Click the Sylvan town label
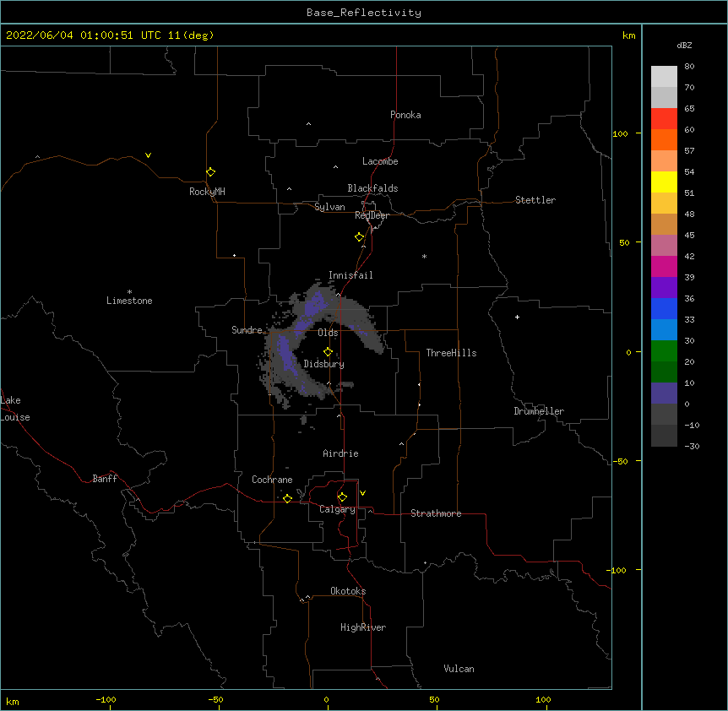 [329, 207]
